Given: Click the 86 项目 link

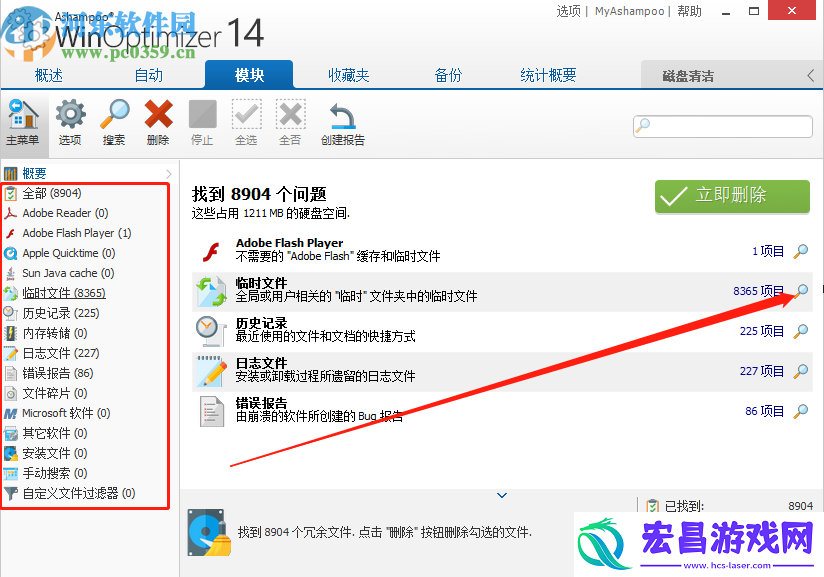Looking at the screenshot, I should (765, 411).
